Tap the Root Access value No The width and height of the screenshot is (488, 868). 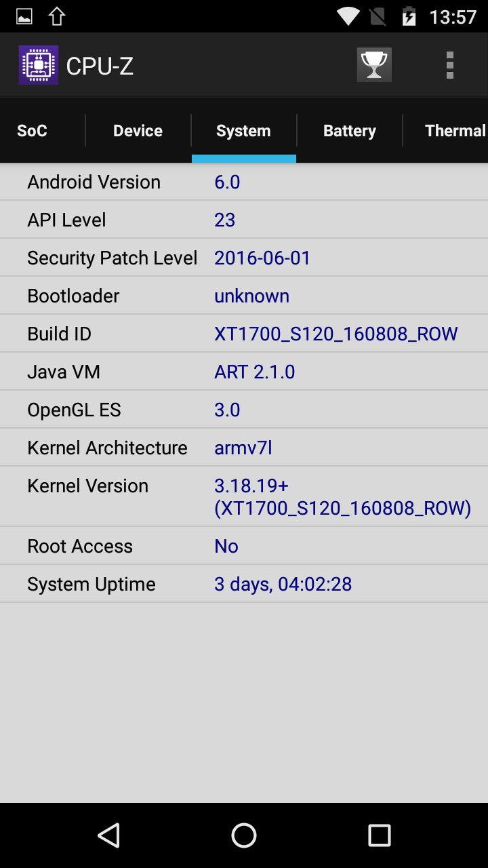226,546
